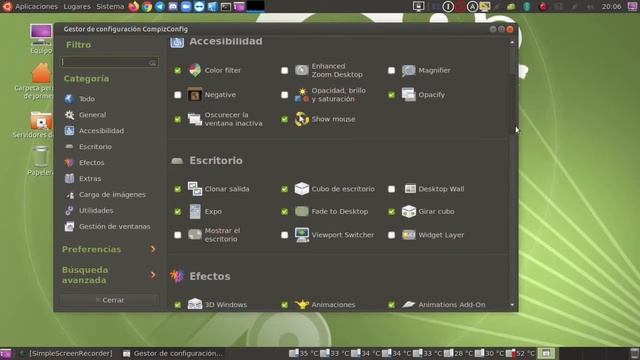The width and height of the screenshot is (640, 360).
Task: Expand the Búsqueda avanzada section arrow
Action: (x=153, y=275)
